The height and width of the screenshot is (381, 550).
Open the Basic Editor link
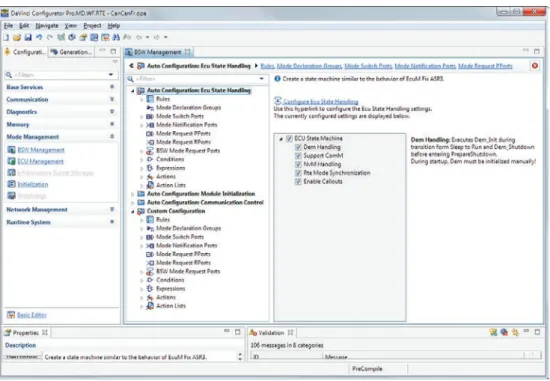coord(32,315)
